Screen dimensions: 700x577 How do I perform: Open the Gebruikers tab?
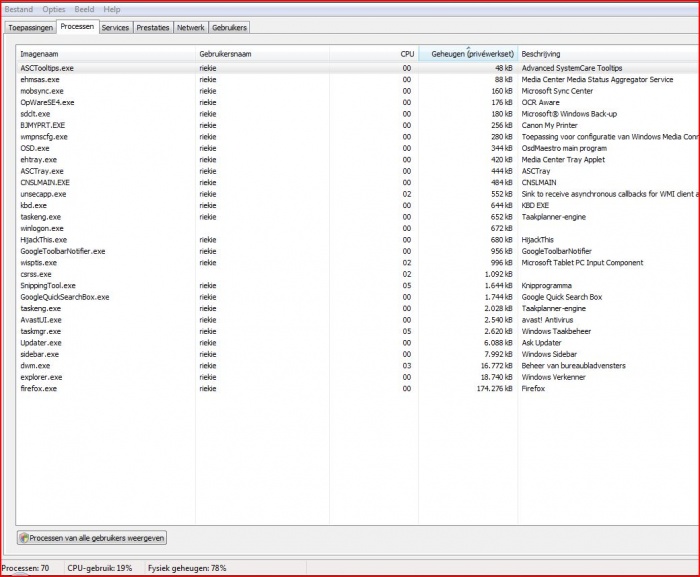(229, 27)
